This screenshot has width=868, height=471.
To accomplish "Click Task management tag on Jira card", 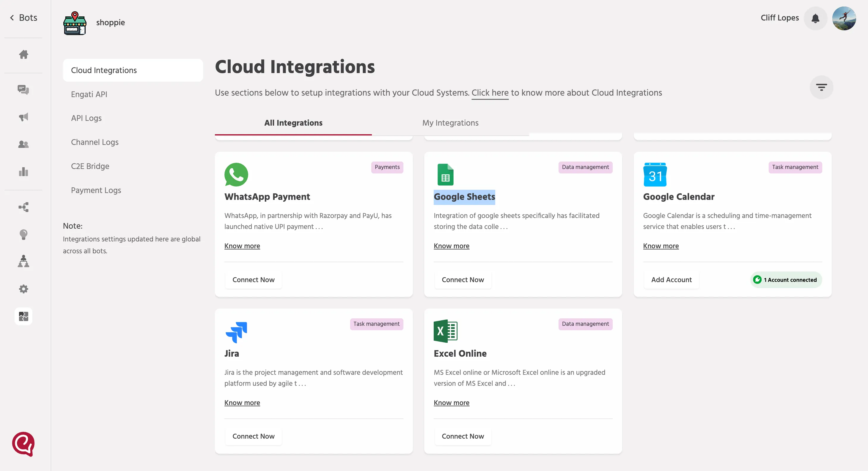I will [x=376, y=324].
